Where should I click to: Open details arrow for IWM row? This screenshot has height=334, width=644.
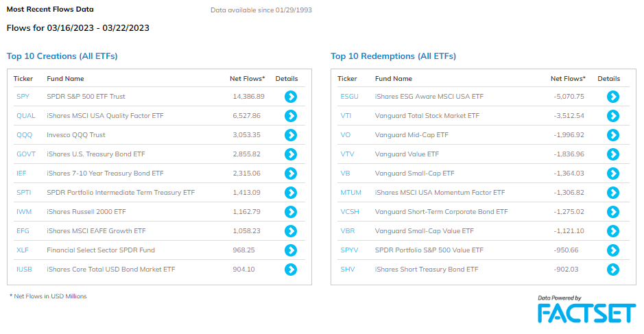tap(291, 211)
